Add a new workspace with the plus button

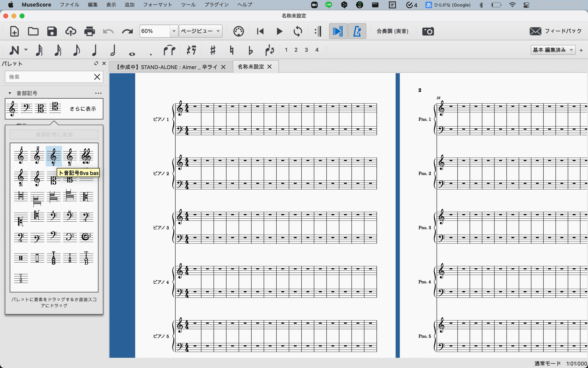coord(581,50)
